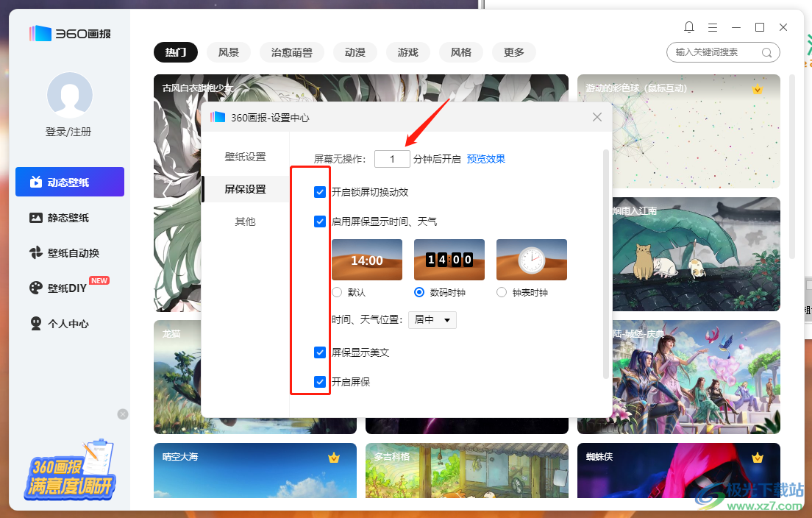This screenshot has height=518, width=812.
Task: Open the 晴空大海 wallpaper thumbnail
Action: [254, 470]
